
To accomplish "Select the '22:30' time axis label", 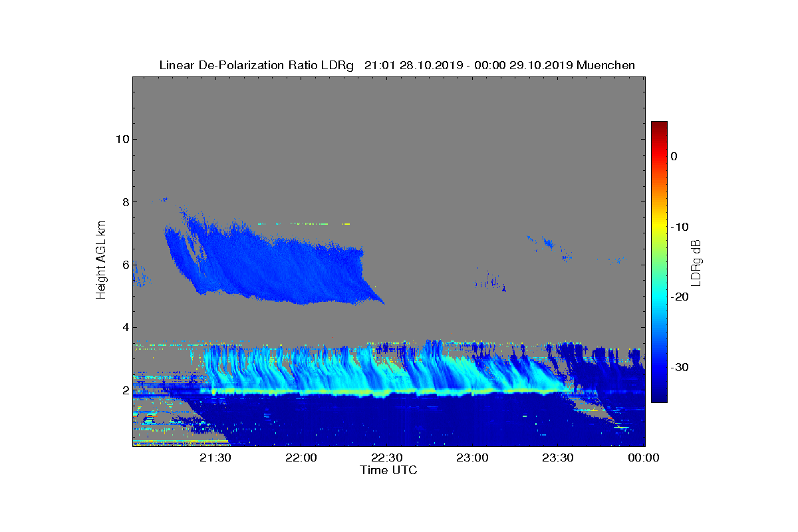I will (387, 458).
